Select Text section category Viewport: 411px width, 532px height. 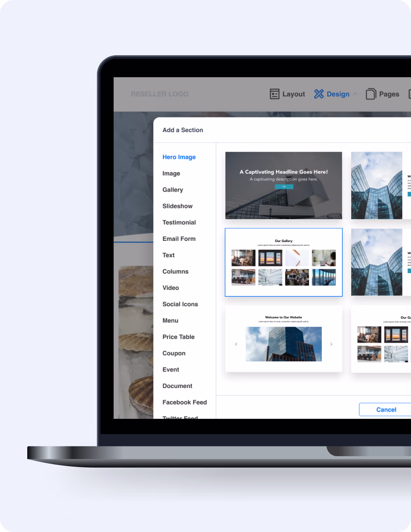coord(168,255)
